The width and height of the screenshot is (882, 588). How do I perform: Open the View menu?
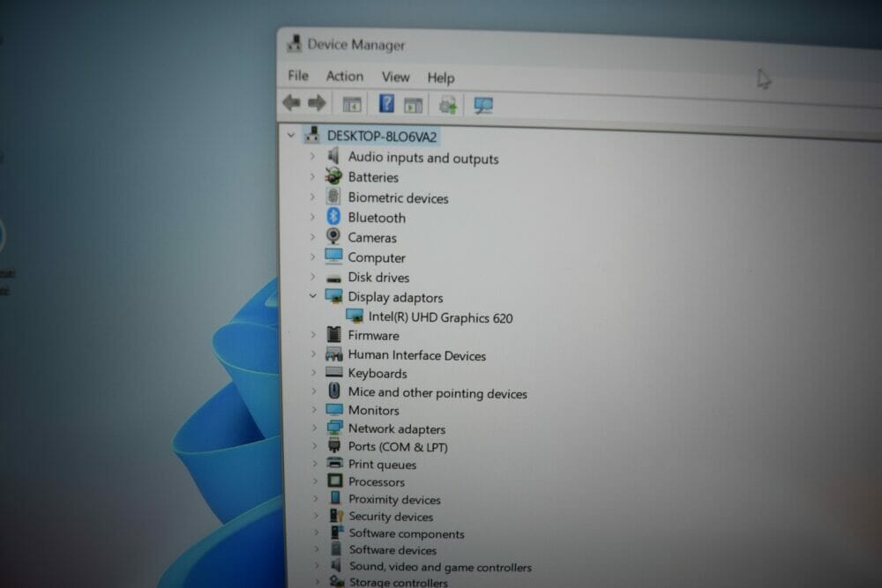tap(395, 77)
